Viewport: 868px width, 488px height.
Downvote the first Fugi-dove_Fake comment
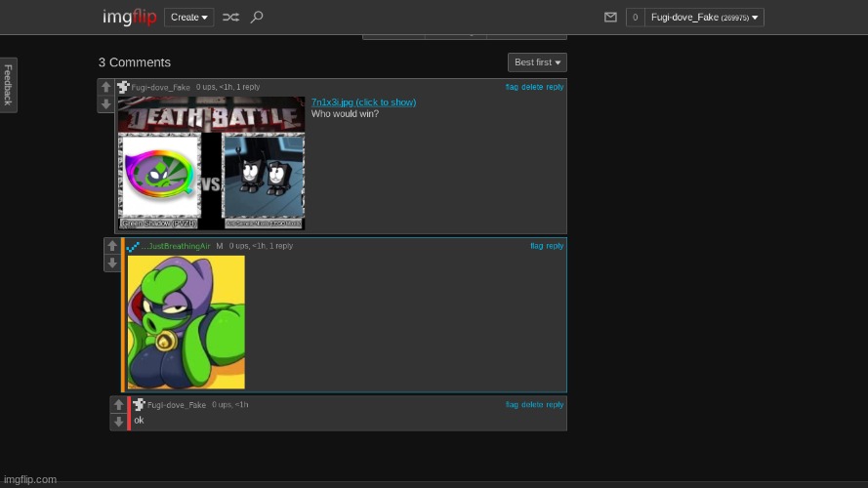click(105, 104)
